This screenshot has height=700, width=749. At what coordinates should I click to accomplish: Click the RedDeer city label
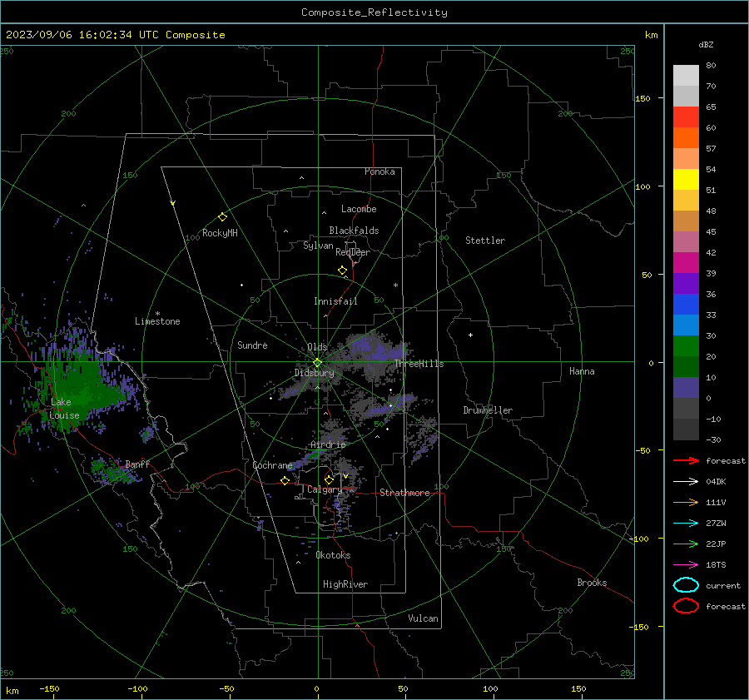(353, 252)
